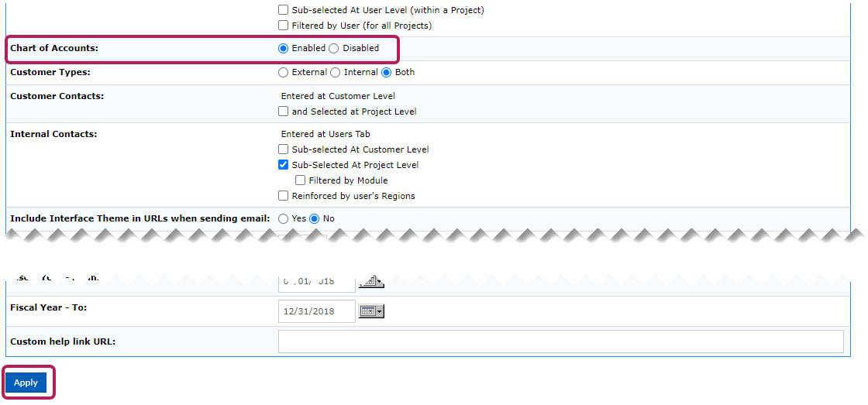Check Filtered by User for all Projects
868x405 pixels.
coord(284,26)
